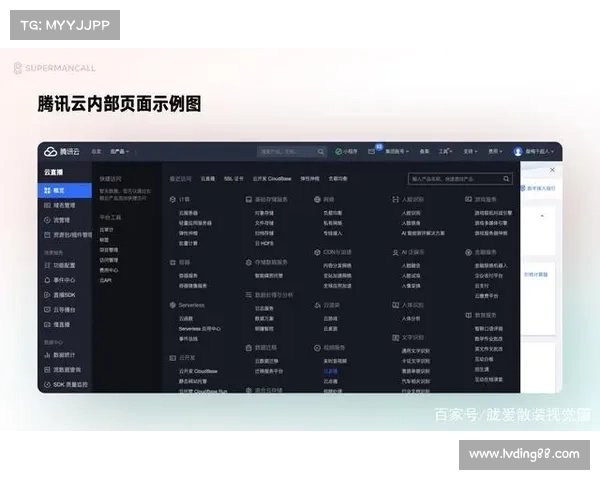This screenshot has height=480, width=600.
Task: Click the 基础存储服务 category icon
Action: [x=249, y=199]
